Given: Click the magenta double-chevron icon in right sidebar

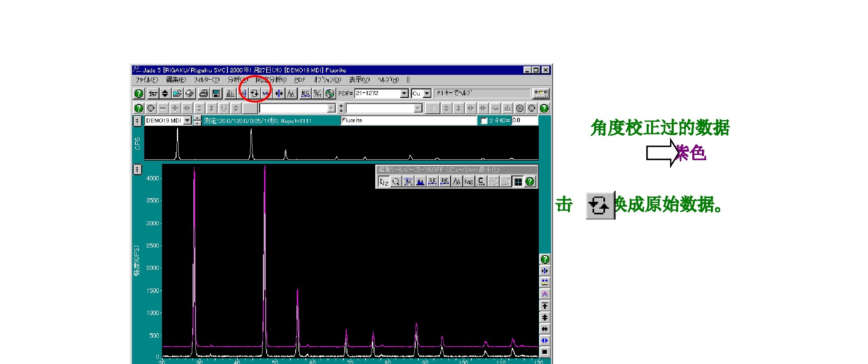Looking at the screenshot, I should (x=545, y=294).
